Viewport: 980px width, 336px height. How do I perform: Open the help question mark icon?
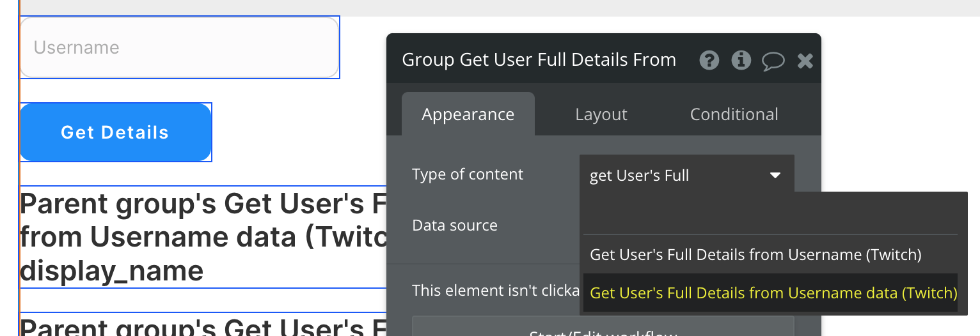point(709,60)
